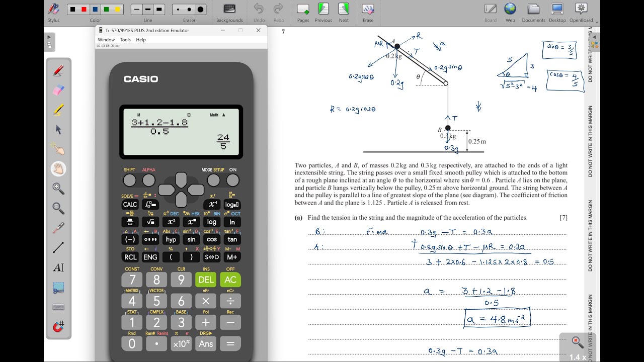644x362 pixels.
Task: Add a new page with Pages
Action: [303, 9]
